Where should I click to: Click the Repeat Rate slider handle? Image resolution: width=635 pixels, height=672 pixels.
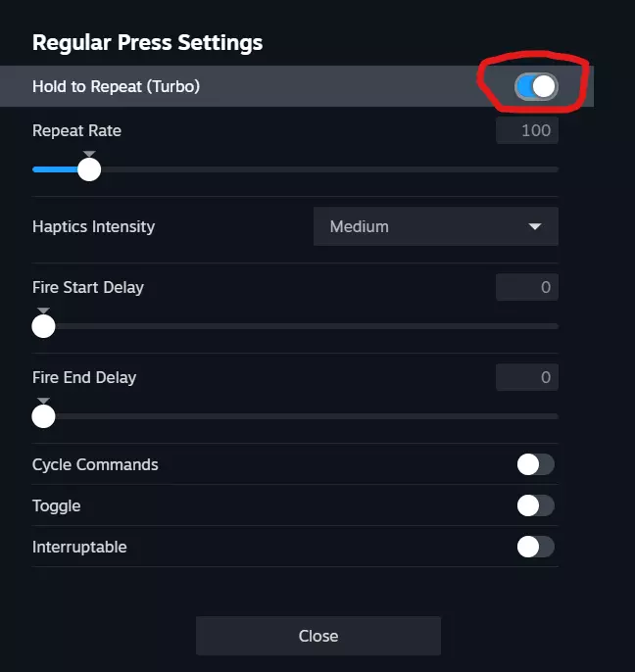pyautogui.click(x=89, y=169)
